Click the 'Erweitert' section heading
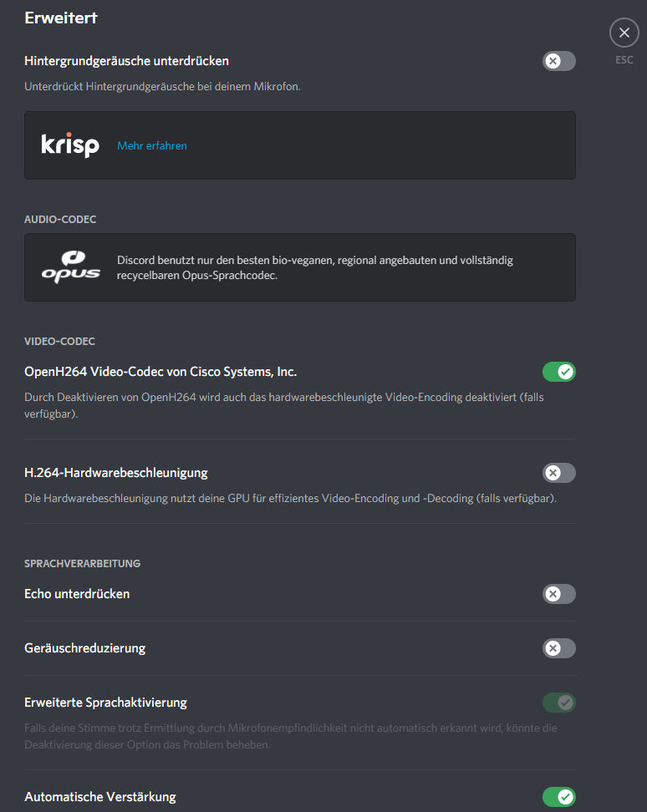The width and height of the screenshot is (647, 812). coord(61,18)
